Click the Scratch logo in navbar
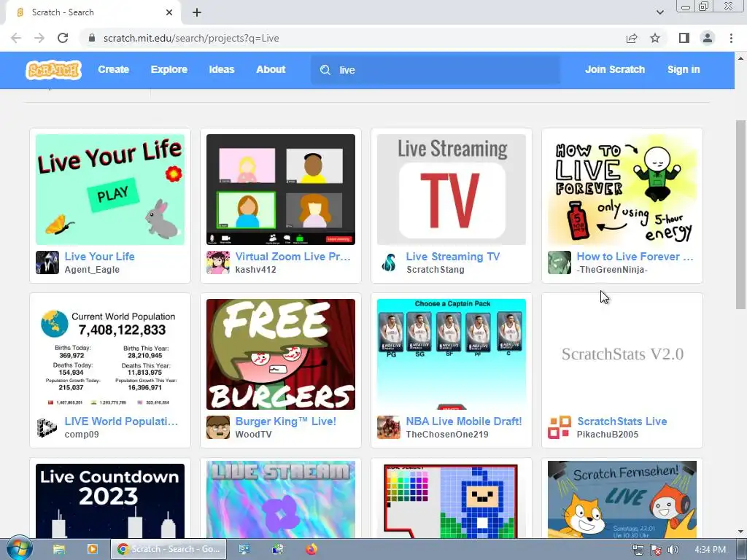The width and height of the screenshot is (747, 560). coord(53,70)
